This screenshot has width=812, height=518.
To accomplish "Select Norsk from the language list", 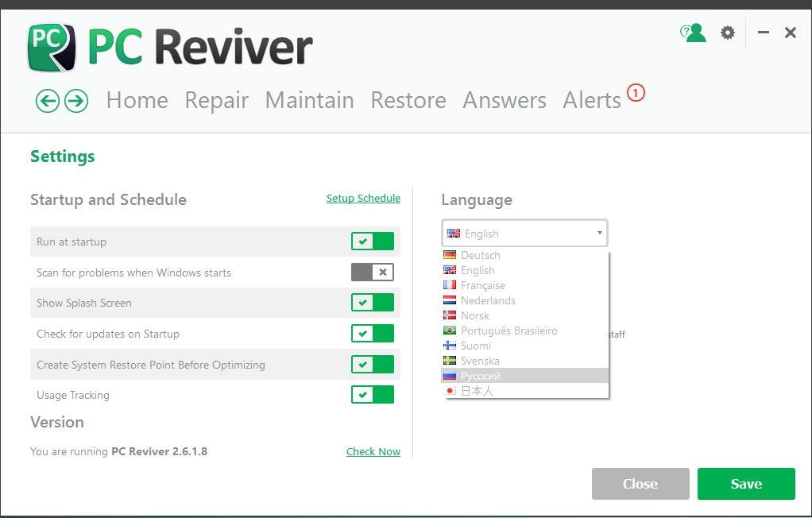I will 524,315.
